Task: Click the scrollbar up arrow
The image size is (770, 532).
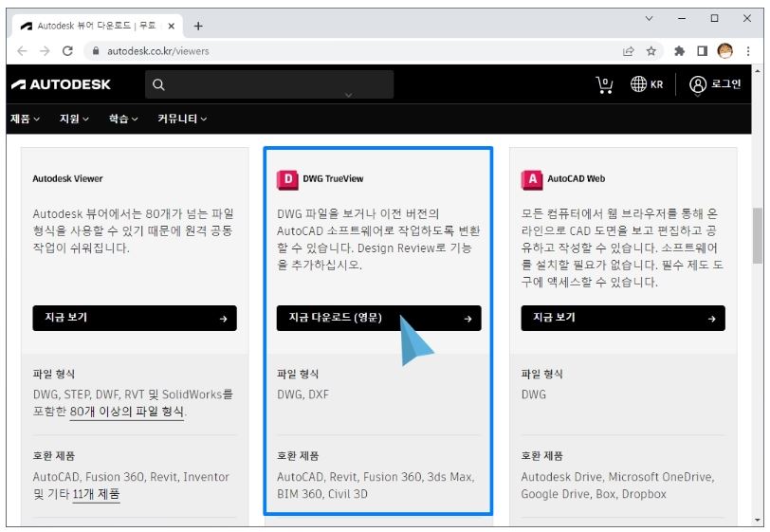Action: click(x=758, y=71)
